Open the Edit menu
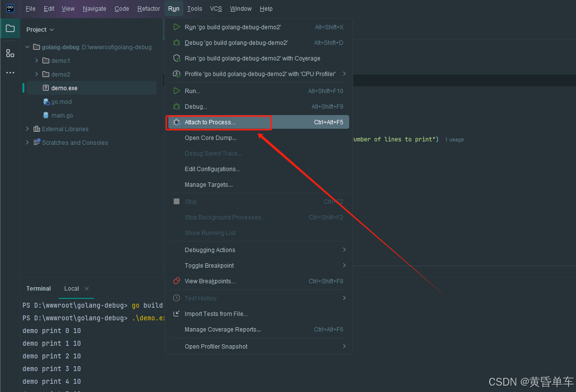 point(49,8)
